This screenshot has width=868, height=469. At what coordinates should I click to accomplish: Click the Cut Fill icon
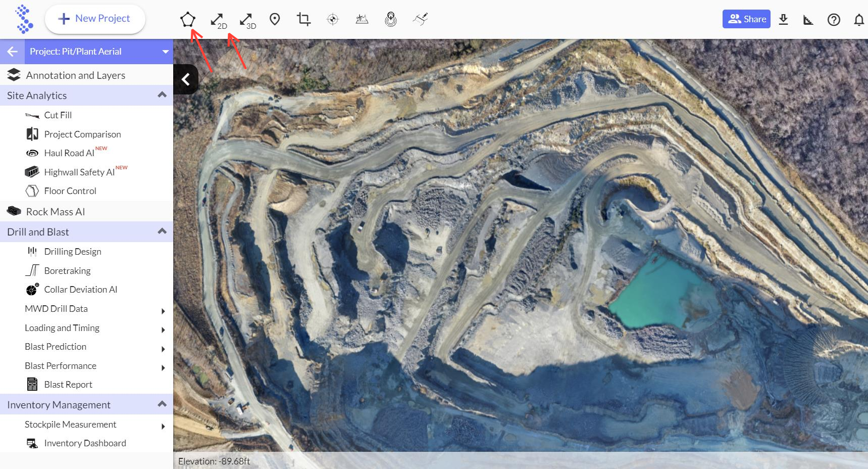[32, 116]
